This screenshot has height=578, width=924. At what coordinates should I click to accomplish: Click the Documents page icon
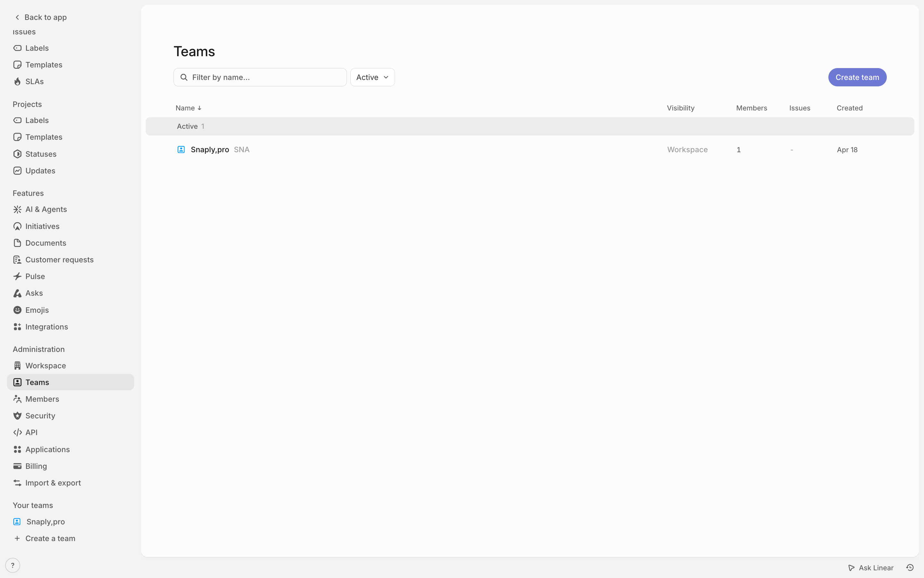pos(17,243)
